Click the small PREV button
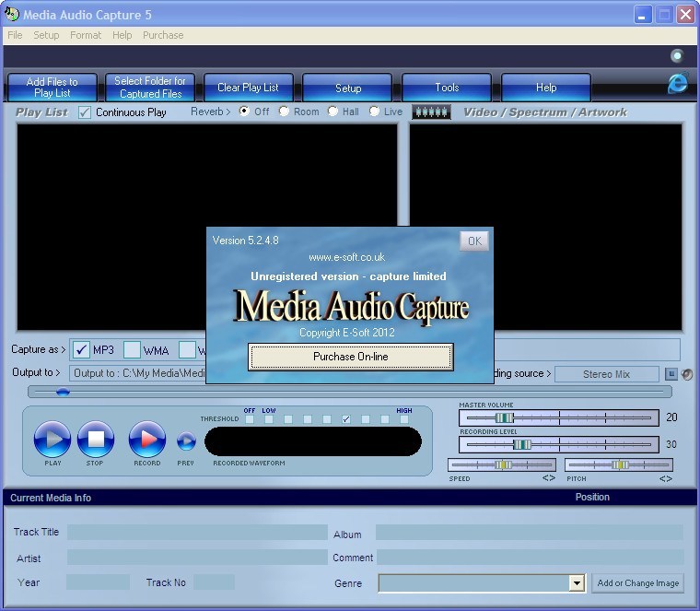The height and width of the screenshot is (611, 700). [x=186, y=441]
